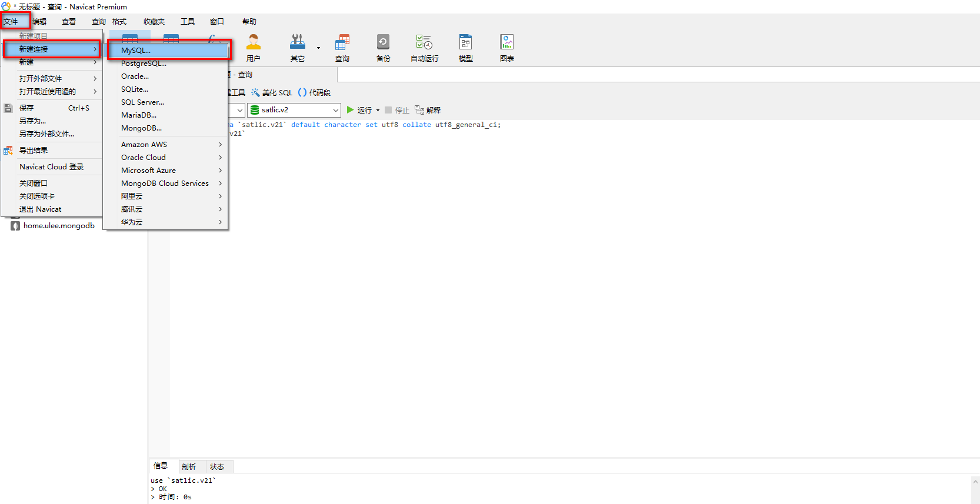Image resolution: width=980 pixels, height=504 pixels.
Task: Select Navicat Cloud 登录 menu entry
Action: click(x=52, y=167)
